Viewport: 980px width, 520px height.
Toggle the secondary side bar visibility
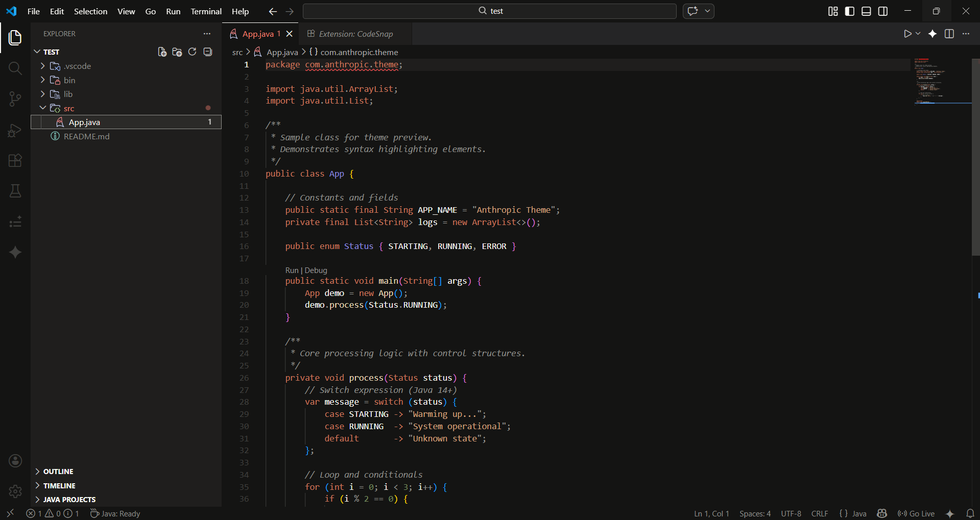[x=883, y=11]
